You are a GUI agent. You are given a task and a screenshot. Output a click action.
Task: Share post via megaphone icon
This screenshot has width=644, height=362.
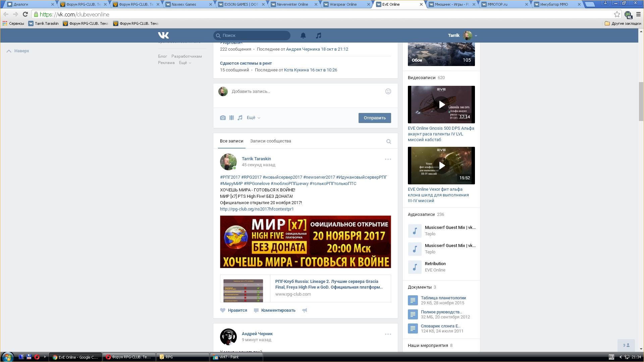305,310
